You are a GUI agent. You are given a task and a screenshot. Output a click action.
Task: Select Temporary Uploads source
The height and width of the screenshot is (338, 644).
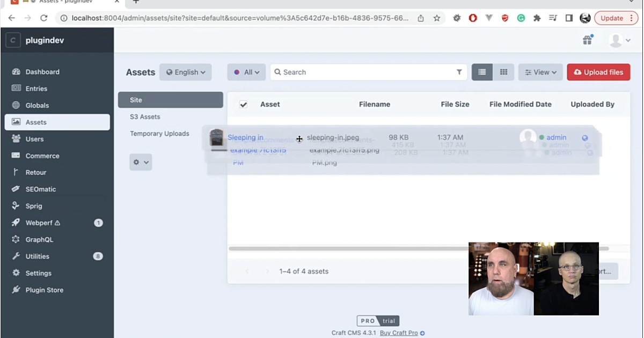[x=159, y=134]
